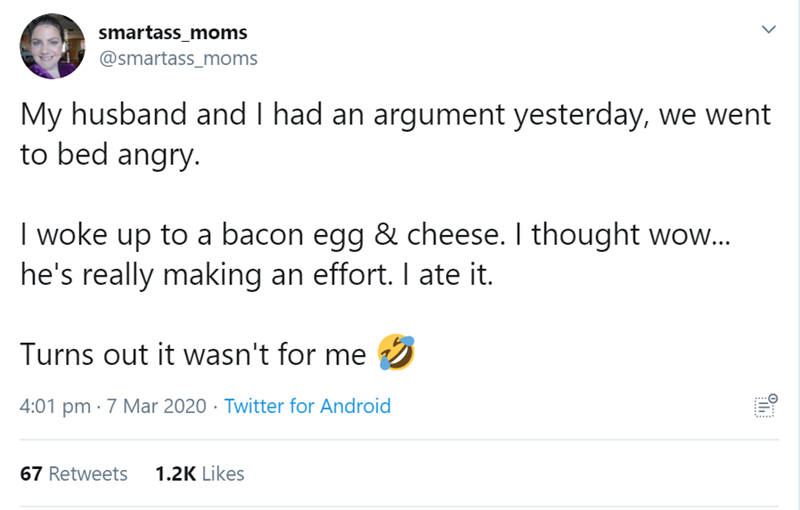Click the laughing emoji in the tweet
800x510 pixels.
[x=394, y=352]
